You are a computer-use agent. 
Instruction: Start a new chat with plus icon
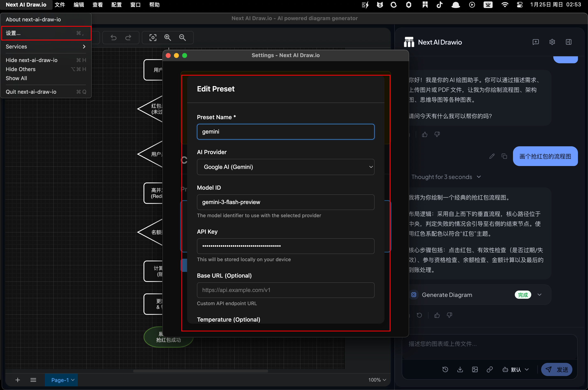[536, 42]
